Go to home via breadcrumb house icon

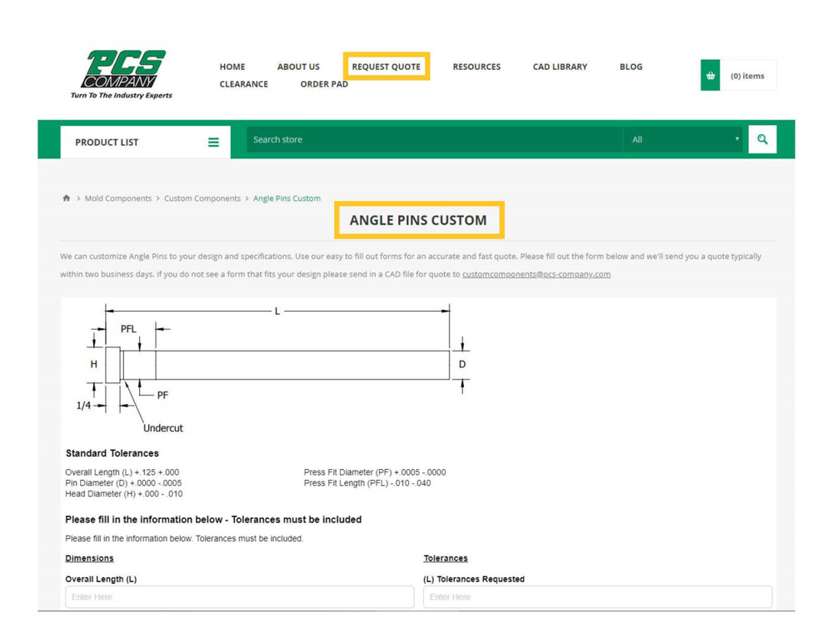pyautogui.click(x=67, y=198)
